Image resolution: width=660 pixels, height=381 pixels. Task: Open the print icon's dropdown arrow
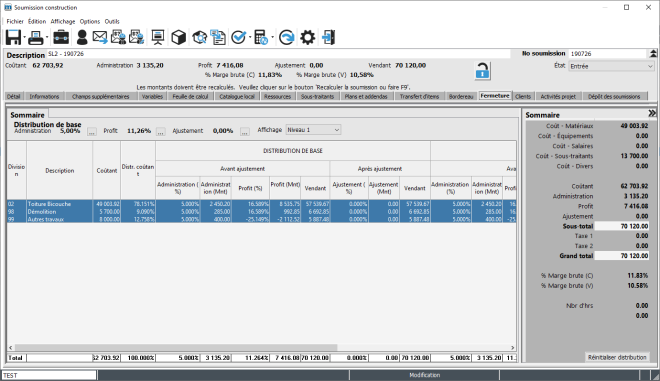(x=47, y=37)
